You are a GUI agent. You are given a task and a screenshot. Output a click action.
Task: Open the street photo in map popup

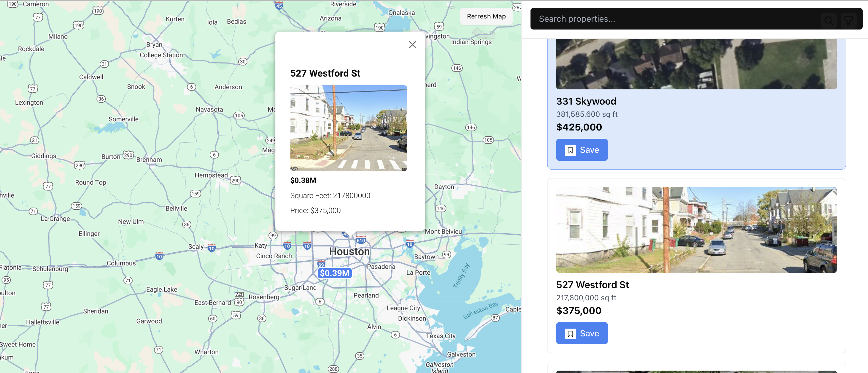tap(349, 128)
